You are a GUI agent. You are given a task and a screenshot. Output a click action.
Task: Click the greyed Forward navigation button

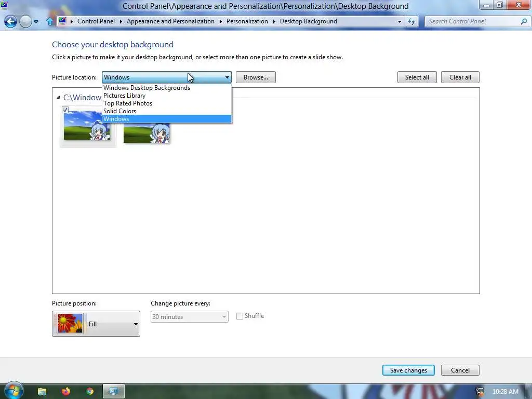tap(25, 22)
